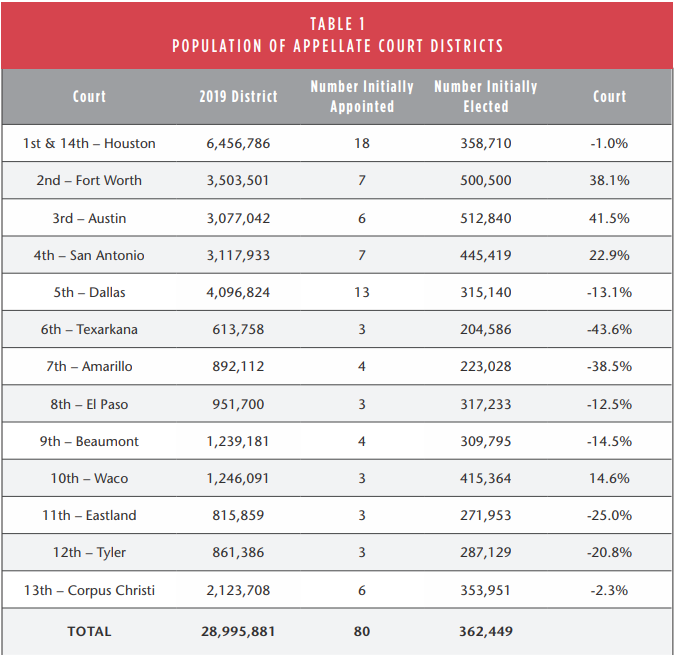Click the total population value 28,995,881

[238, 632]
